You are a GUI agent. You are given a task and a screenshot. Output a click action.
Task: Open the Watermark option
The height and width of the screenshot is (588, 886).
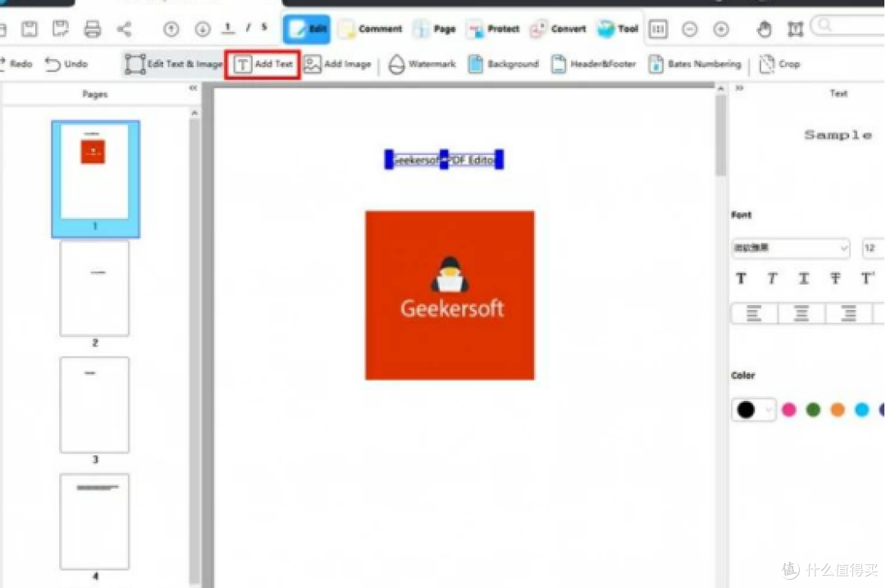[422, 64]
